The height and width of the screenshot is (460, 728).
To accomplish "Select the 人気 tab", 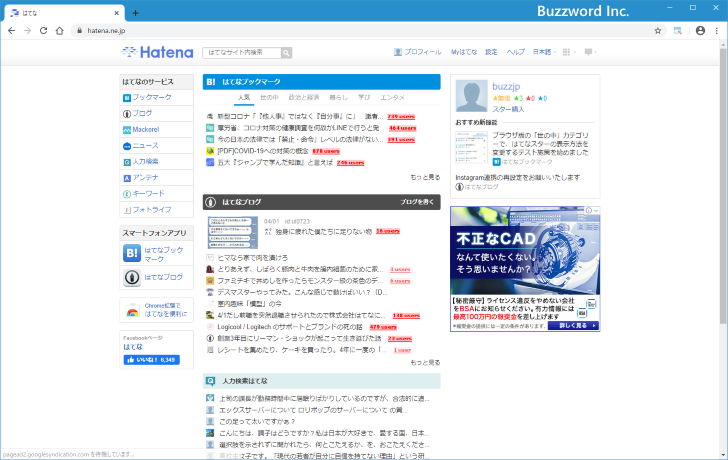I will [x=244, y=97].
